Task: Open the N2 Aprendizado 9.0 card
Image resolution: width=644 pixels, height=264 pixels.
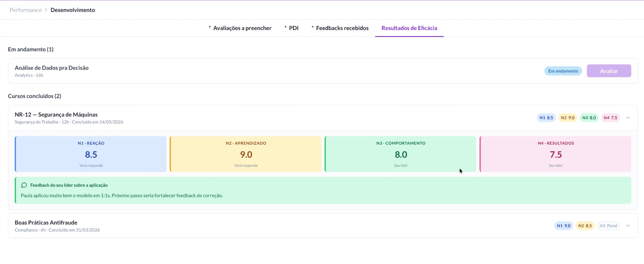Action: click(246, 154)
